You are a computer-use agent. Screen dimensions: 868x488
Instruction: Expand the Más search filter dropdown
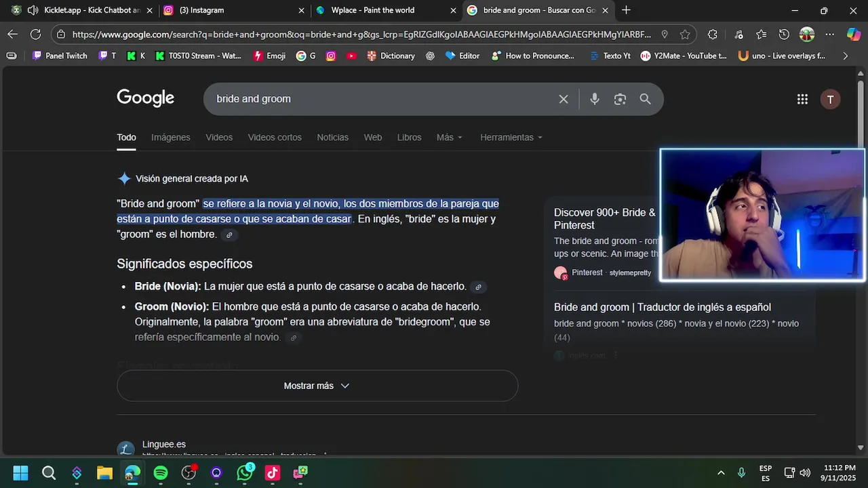click(450, 137)
